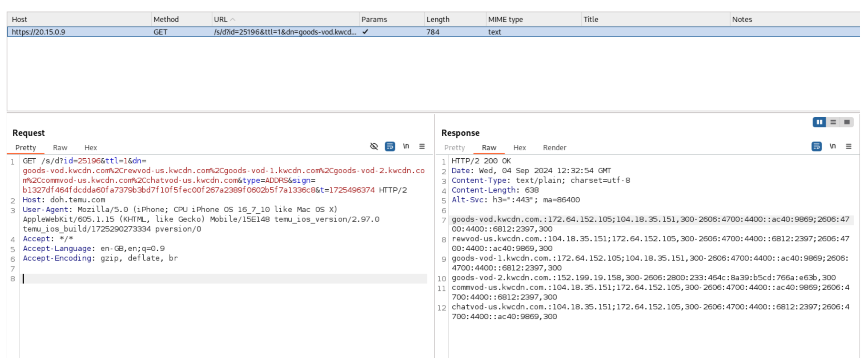Image resolution: width=868 pixels, height=358 pixels.
Task: Click the Params checkmark in request row
Action: (365, 32)
